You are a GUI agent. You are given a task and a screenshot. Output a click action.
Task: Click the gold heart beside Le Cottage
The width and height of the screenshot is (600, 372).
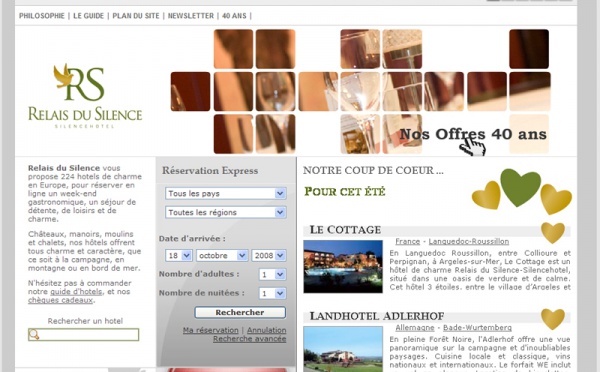click(553, 232)
